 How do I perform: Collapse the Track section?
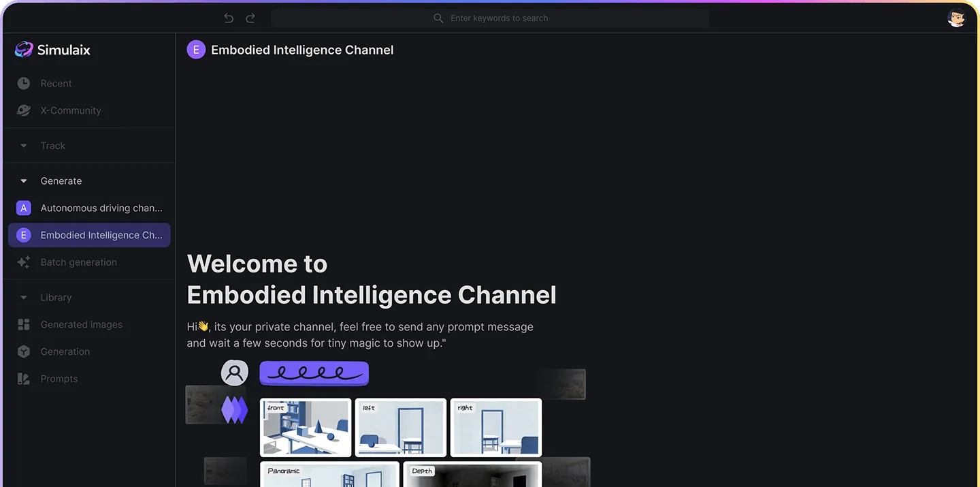pyautogui.click(x=22, y=145)
